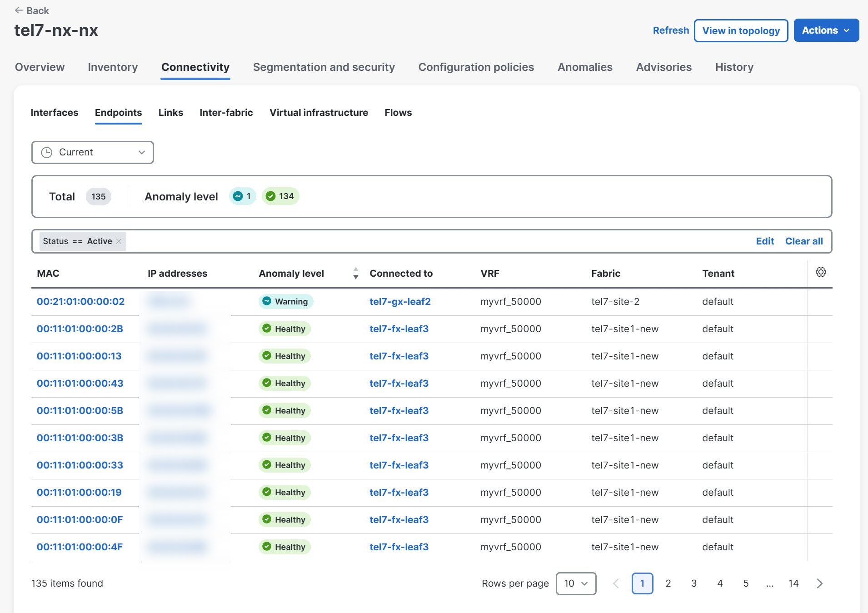Click the Tenant column header
Viewport: 868px width, 613px height.
pos(718,274)
